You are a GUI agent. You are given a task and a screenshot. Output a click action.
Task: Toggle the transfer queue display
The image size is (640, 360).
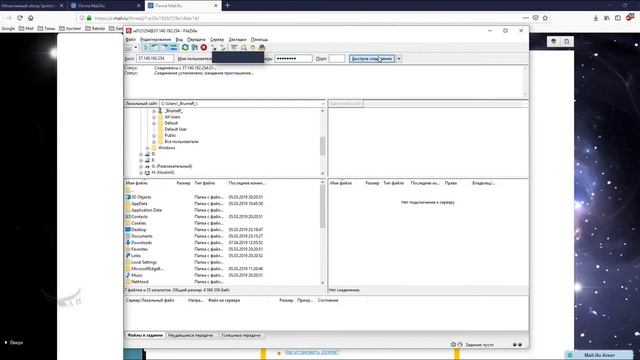174,48
